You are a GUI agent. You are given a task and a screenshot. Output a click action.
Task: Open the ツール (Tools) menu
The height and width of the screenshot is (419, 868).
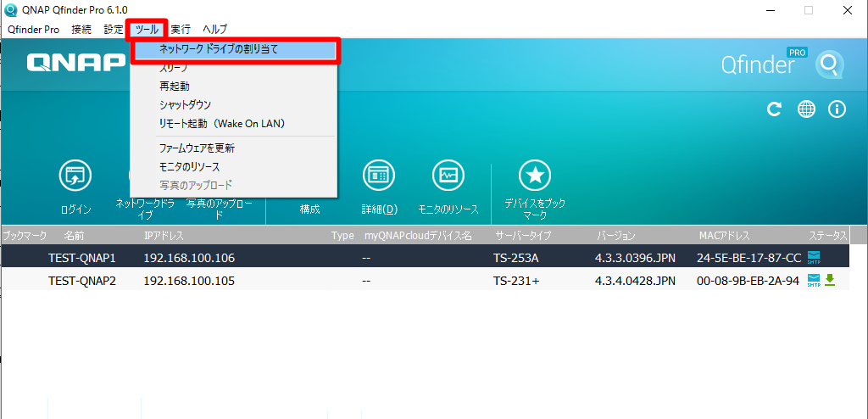click(x=147, y=30)
